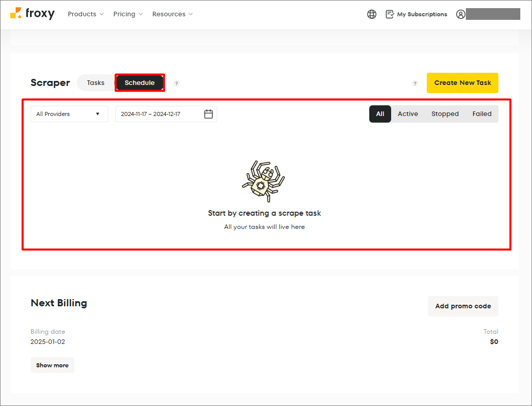This screenshot has width=532, height=406.
Task: Open help tooltip beside Create New Task
Action: (x=415, y=83)
